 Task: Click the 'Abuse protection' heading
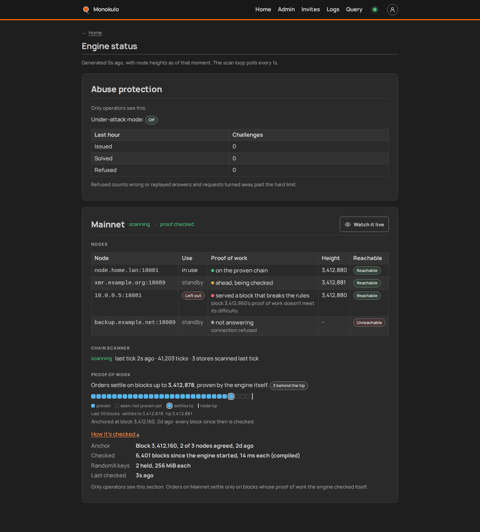coord(127,89)
